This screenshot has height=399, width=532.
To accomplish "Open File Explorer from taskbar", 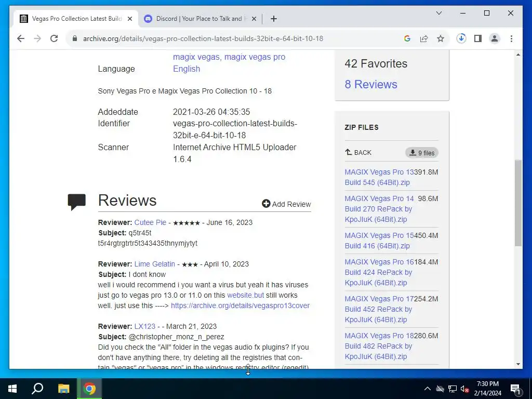I will point(63,389).
